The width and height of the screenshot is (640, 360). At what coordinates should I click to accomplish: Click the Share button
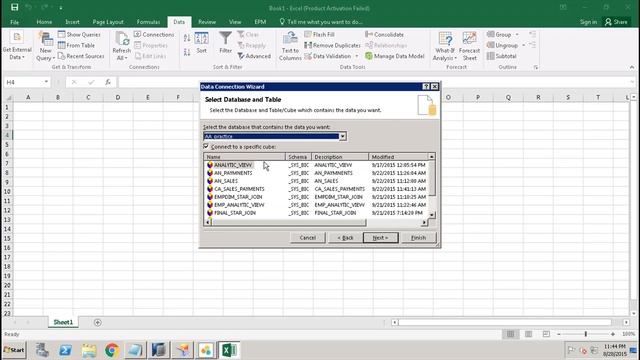(x=616, y=22)
